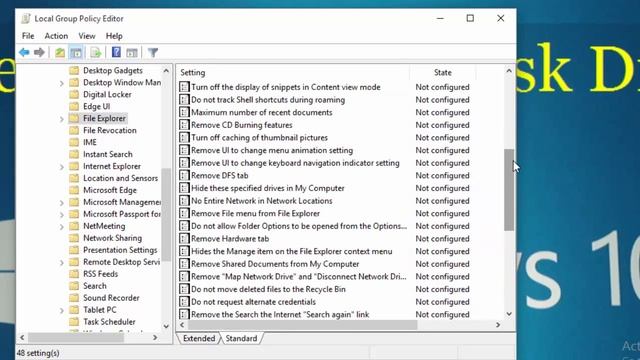Switch to the Extended tab
The image size is (640, 360).
tap(199, 338)
